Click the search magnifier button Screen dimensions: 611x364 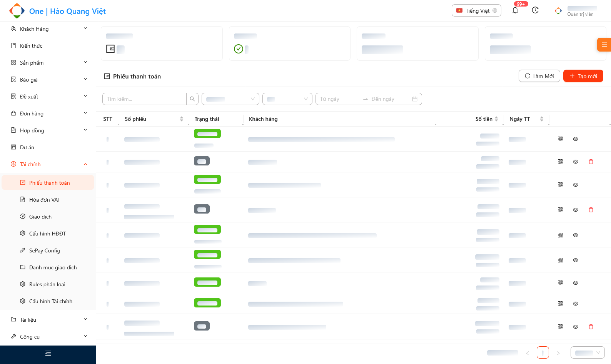(x=192, y=99)
